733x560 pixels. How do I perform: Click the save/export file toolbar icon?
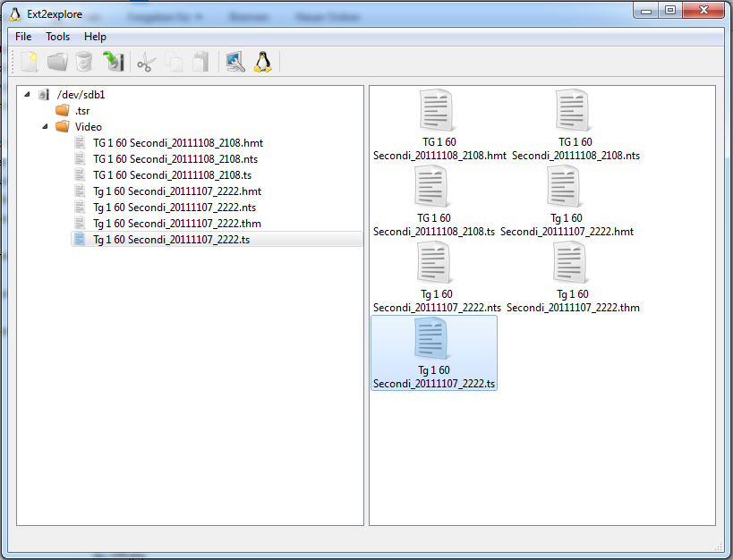coord(113,62)
